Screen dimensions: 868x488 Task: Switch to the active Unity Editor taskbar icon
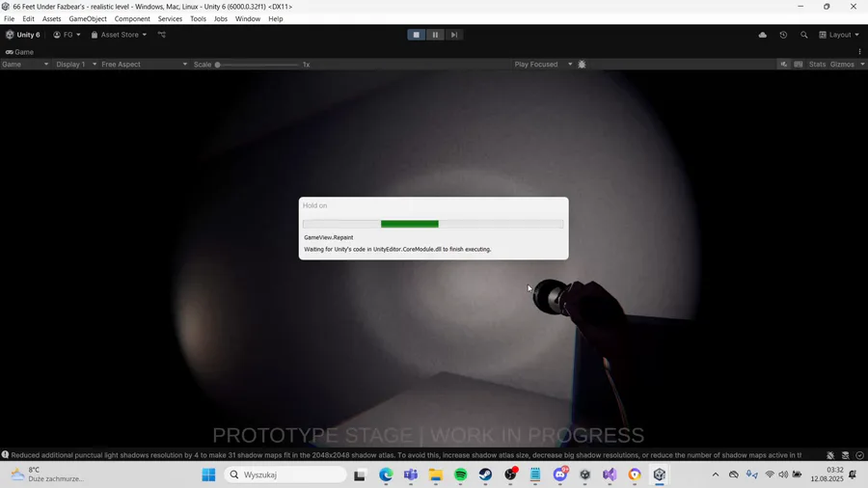pos(660,474)
